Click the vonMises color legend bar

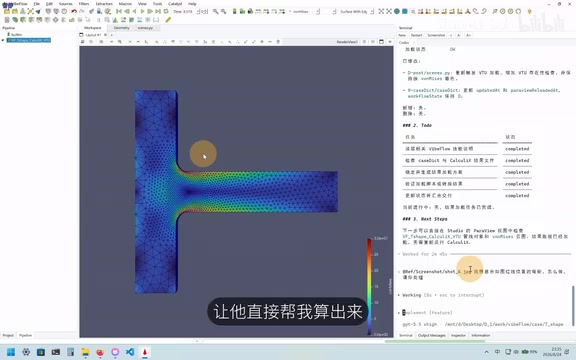[369, 287]
